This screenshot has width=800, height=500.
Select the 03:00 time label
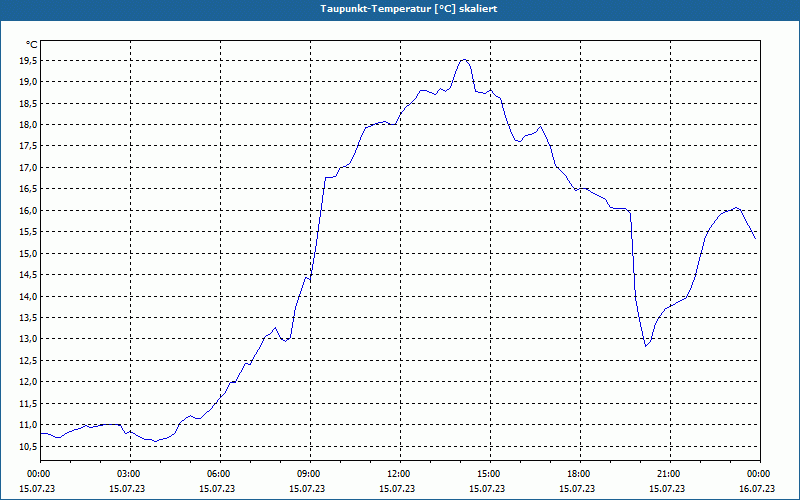coord(128,474)
